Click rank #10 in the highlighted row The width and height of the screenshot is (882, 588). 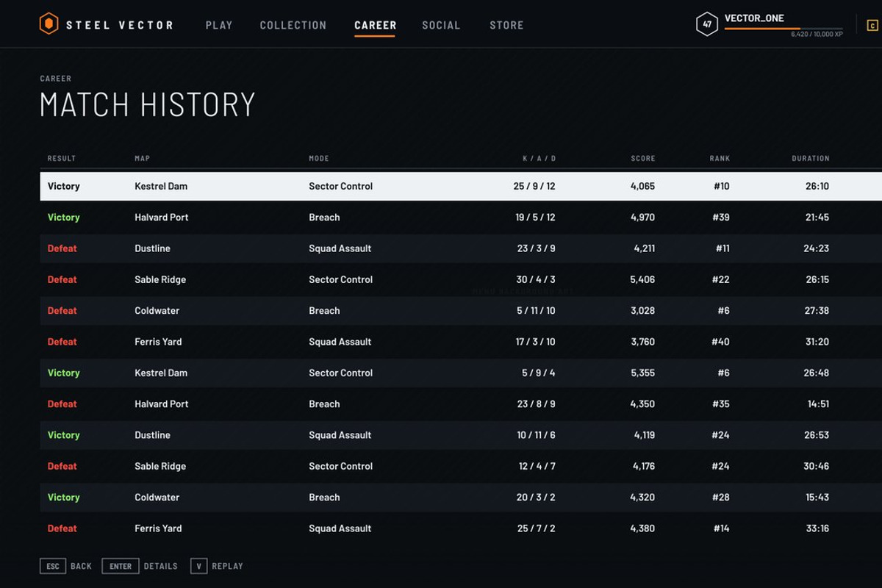(722, 186)
